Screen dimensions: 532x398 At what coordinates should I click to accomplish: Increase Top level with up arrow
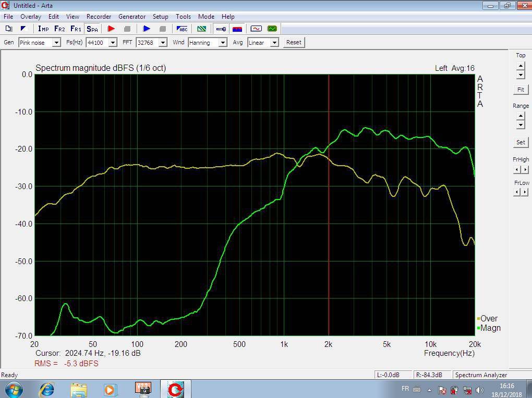click(521, 66)
